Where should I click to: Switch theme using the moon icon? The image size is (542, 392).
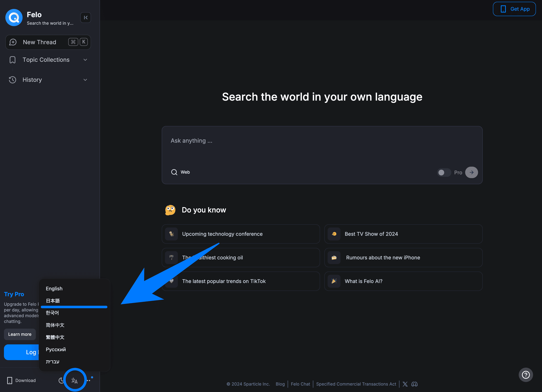click(x=61, y=380)
